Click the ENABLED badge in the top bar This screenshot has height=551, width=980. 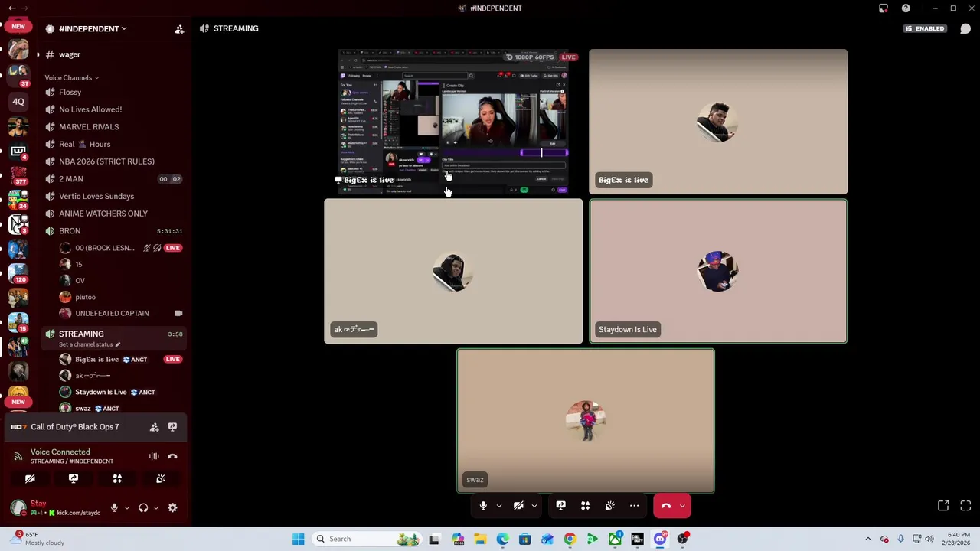(925, 29)
